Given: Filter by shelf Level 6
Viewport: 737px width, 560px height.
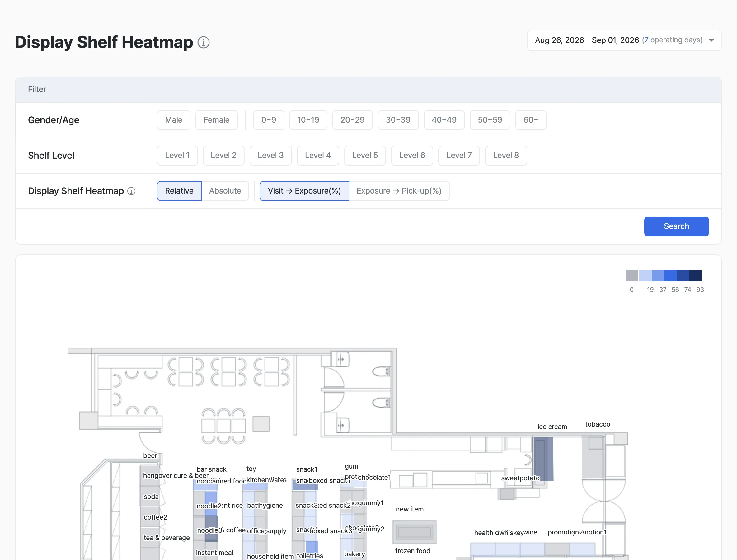Looking at the screenshot, I should [x=412, y=156].
